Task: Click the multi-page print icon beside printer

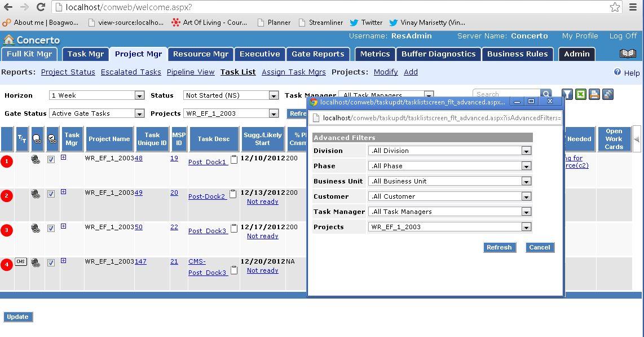Action: [608, 94]
